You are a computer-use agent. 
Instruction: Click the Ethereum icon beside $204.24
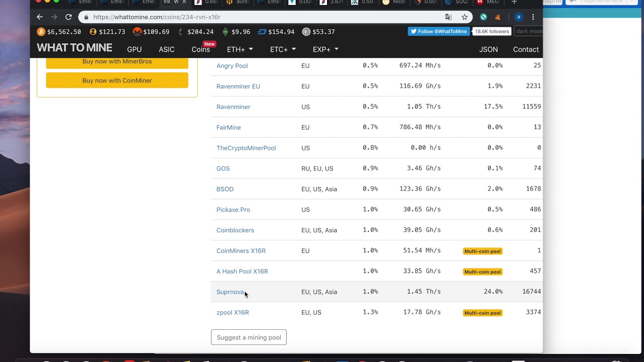(x=181, y=32)
